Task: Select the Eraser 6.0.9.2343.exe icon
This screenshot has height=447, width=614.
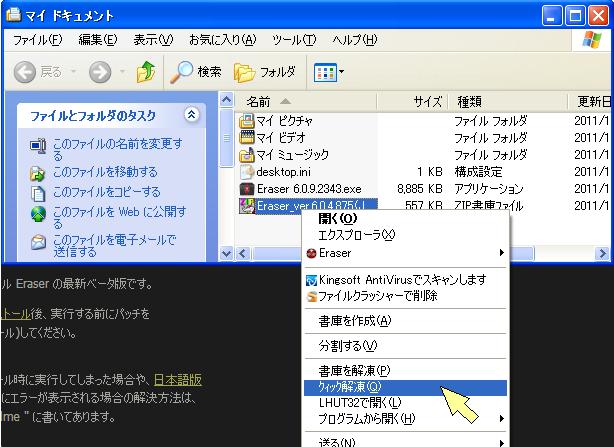Action: click(247, 189)
